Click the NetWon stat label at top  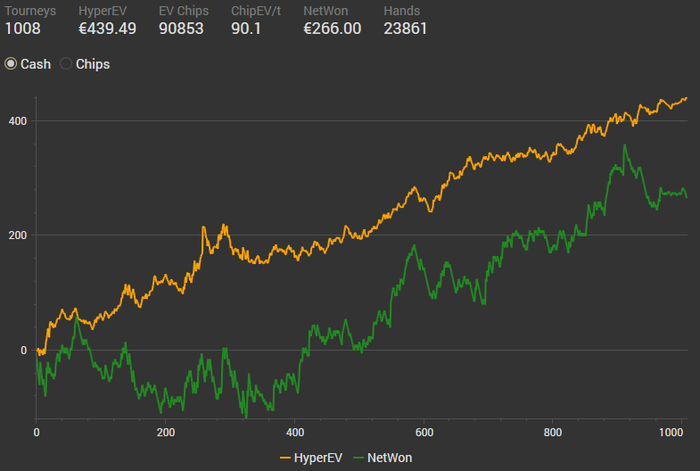pyautogui.click(x=326, y=11)
